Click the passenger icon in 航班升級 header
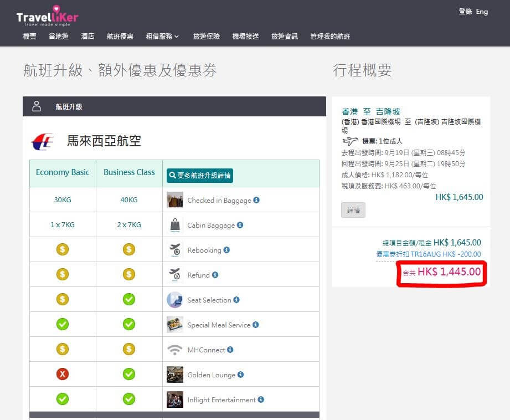Screen dimensions: 510x420 (37, 106)
